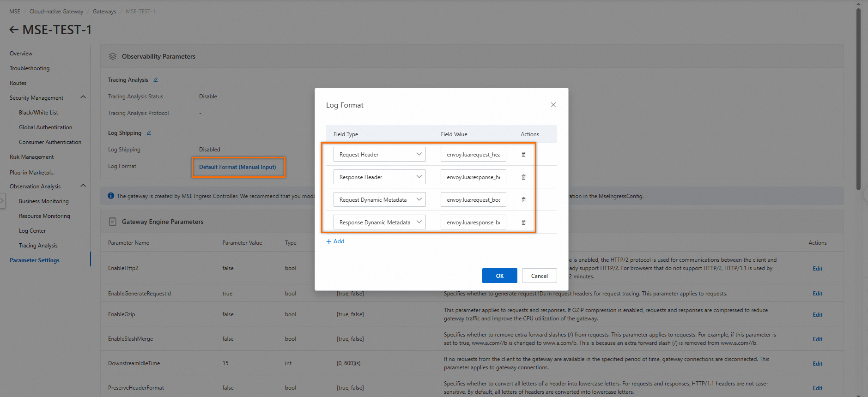Edit the PreserveHeaderFormat parameter
This screenshot has width=868, height=397.
817,388
